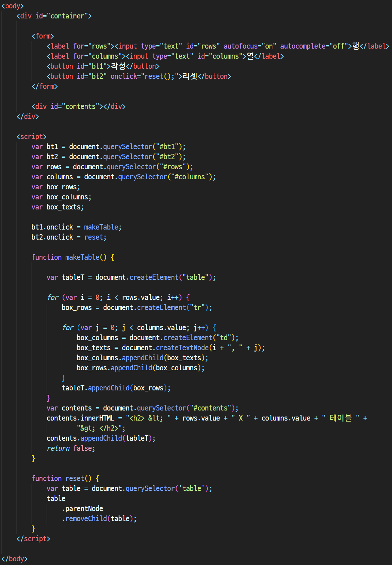Click the opening <form> tag
Image resolution: width=392 pixels, height=565 pixels.
pos(43,36)
